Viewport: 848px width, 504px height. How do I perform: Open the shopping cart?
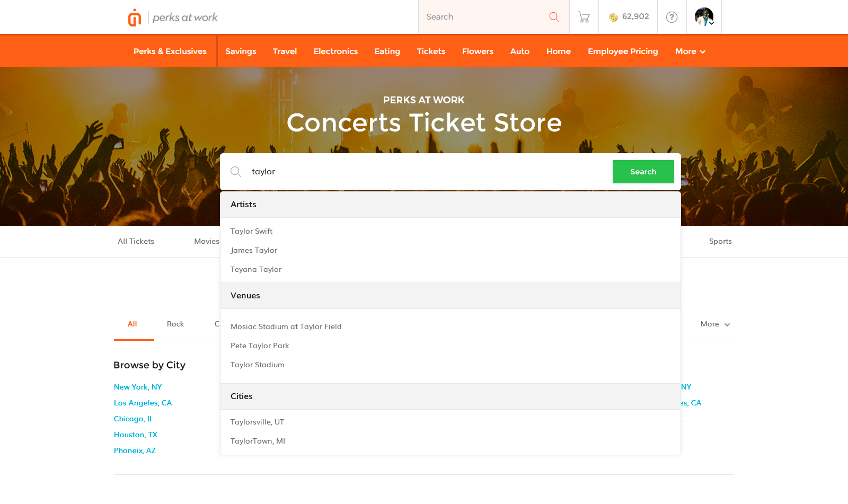click(x=584, y=17)
